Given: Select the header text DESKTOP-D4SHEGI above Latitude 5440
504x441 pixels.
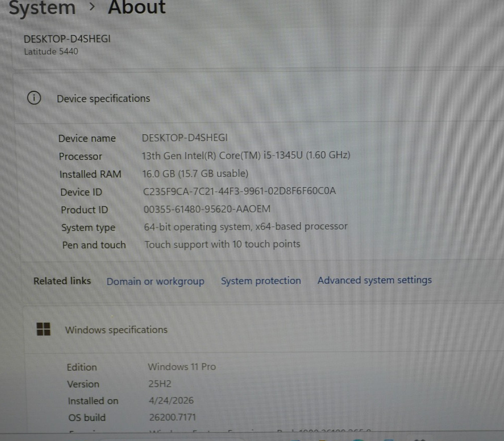Looking at the screenshot, I should (67, 39).
